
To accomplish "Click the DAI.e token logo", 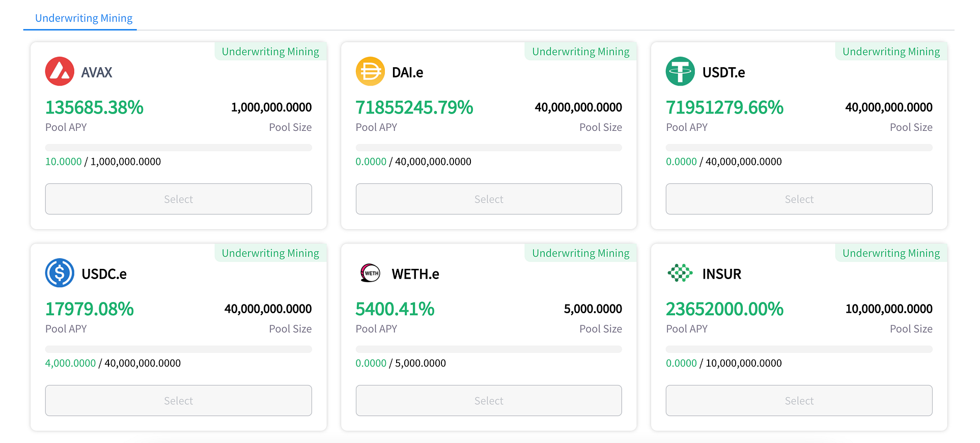I will click(x=370, y=71).
